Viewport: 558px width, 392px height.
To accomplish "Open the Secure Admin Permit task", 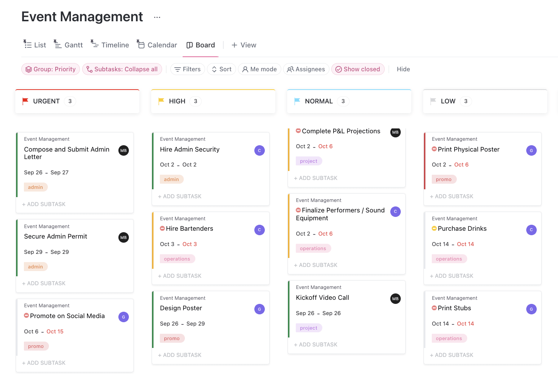I will pos(56,236).
